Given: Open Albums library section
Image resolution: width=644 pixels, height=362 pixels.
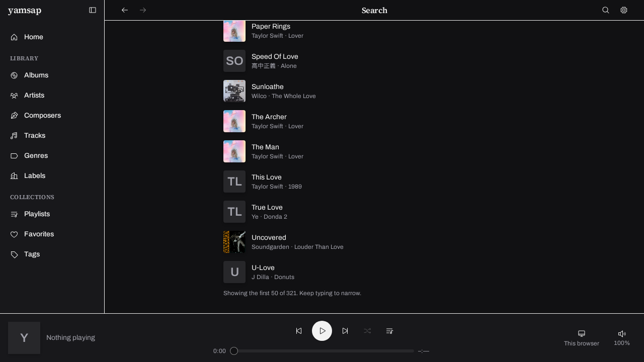Looking at the screenshot, I should pyautogui.click(x=52, y=75).
